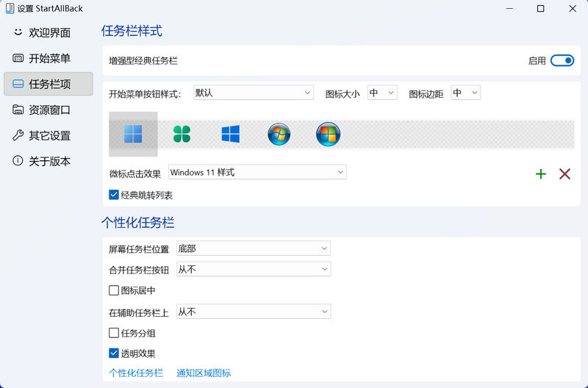Toggle the 增强型经典任务栏 enable switch
This screenshot has width=588, height=388.
point(562,61)
